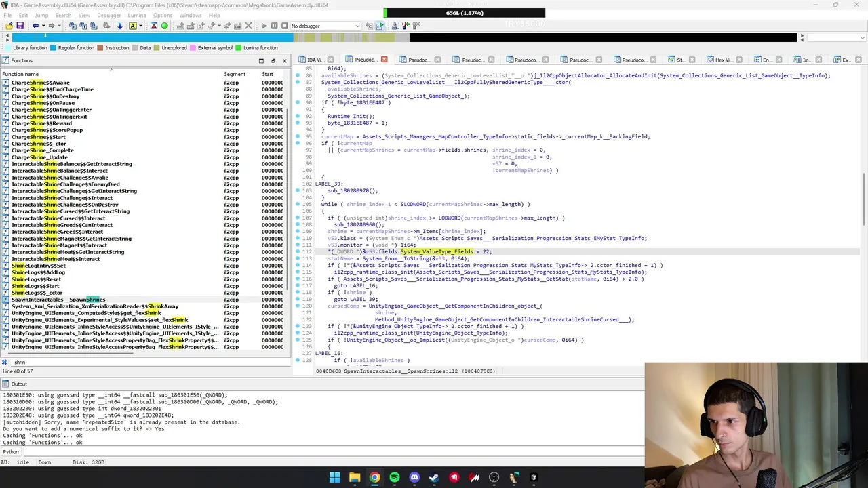Open the Options menu
The image size is (868, 488).
coord(163,15)
